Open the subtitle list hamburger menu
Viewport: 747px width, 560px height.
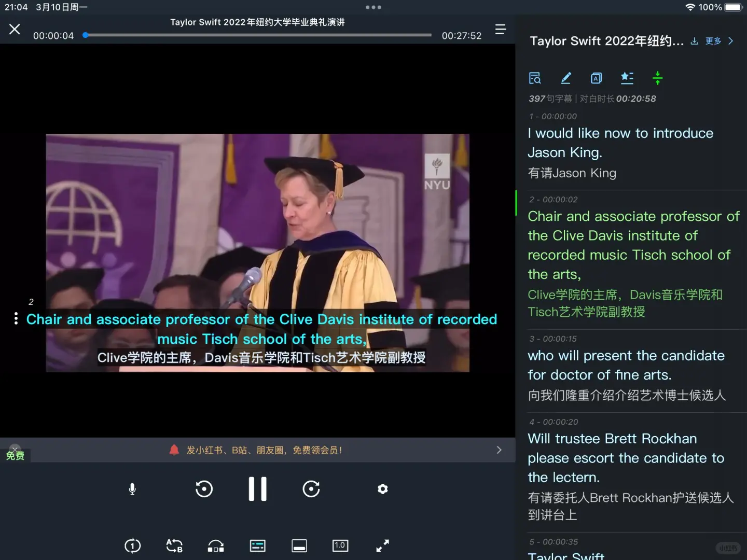[x=500, y=30]
